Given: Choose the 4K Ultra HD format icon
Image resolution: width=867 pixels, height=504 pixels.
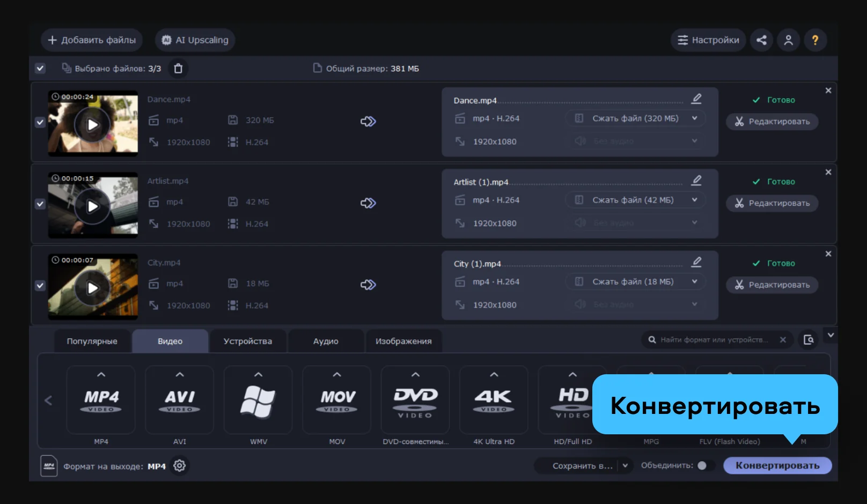Looking at the screenshot, I should [494, 399].
